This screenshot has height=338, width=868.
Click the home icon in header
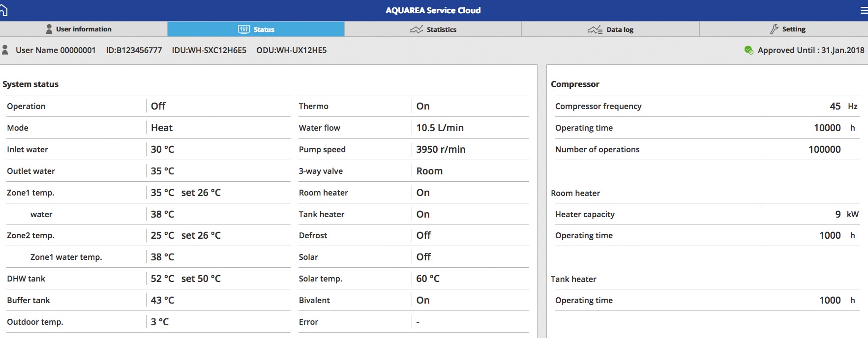[3, 10]
